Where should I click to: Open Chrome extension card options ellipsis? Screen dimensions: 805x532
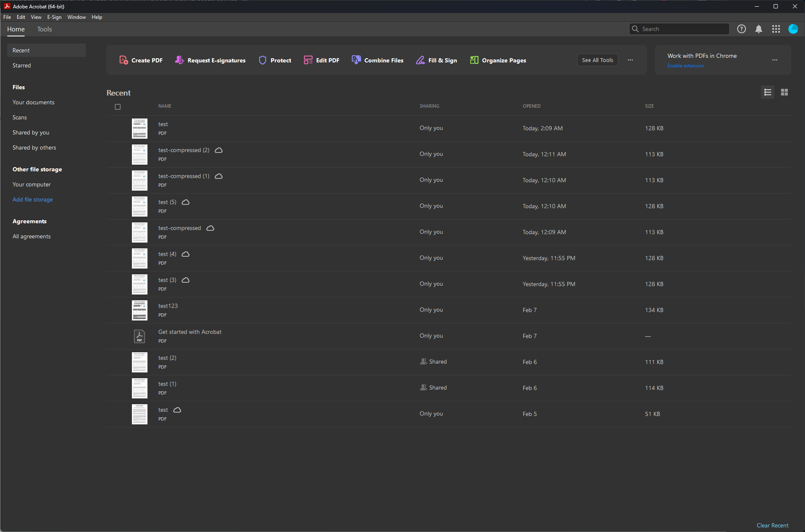coord(775,60)
